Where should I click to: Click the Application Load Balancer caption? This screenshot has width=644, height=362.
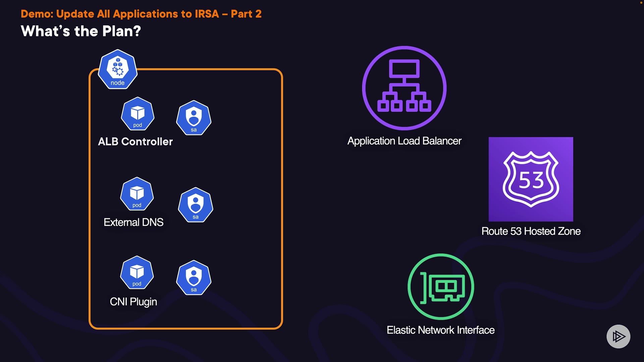coord(404,141)
